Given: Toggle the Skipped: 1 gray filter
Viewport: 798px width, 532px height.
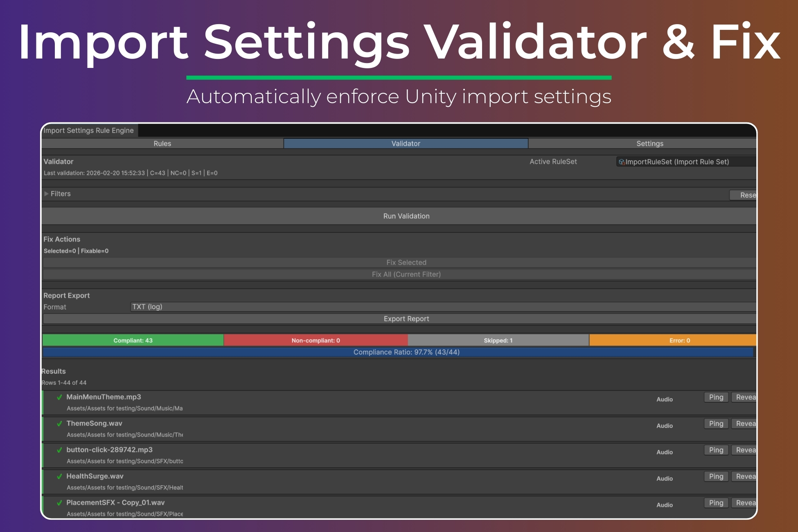Looking at the screenshot, I should (498, 340).
